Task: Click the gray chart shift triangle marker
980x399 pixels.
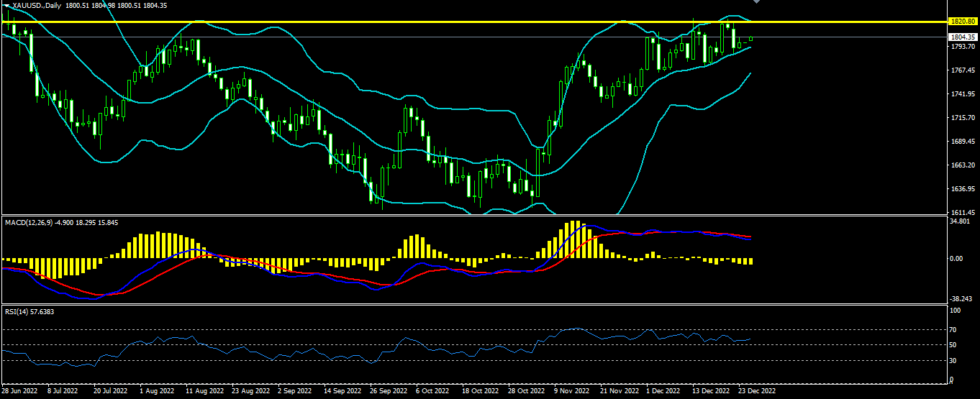Action: tap(756, 3)
